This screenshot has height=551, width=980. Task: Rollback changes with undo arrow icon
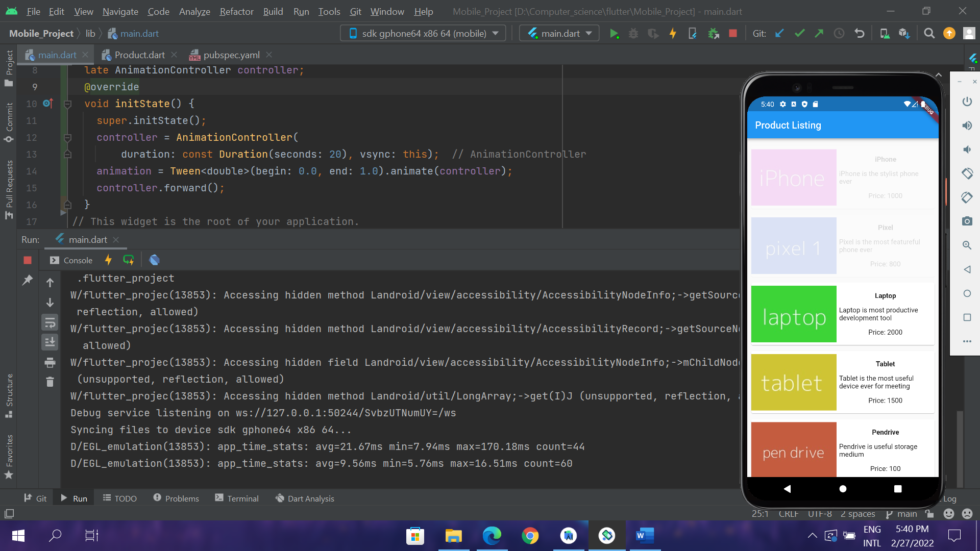pyautogui.click(x=860, y=34)
